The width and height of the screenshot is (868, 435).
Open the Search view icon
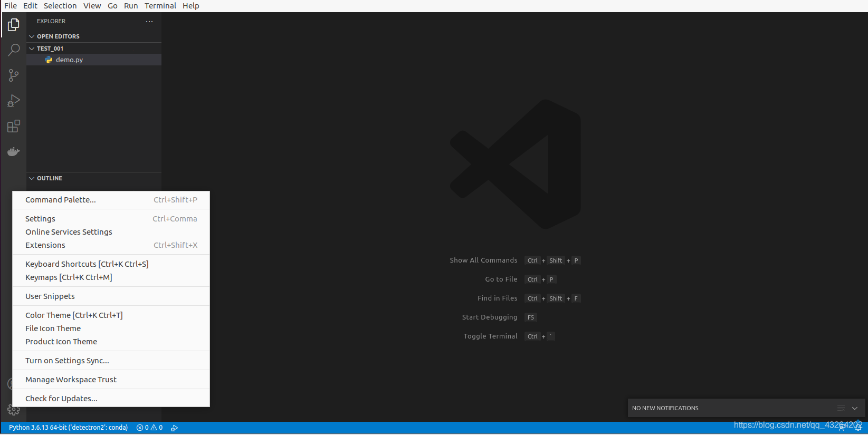pos(14,50)
